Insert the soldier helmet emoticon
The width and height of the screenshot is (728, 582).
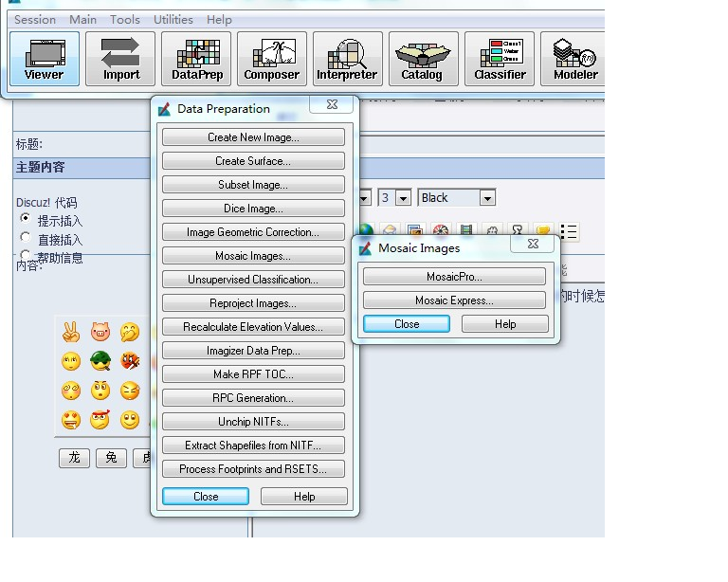point(100,360)
